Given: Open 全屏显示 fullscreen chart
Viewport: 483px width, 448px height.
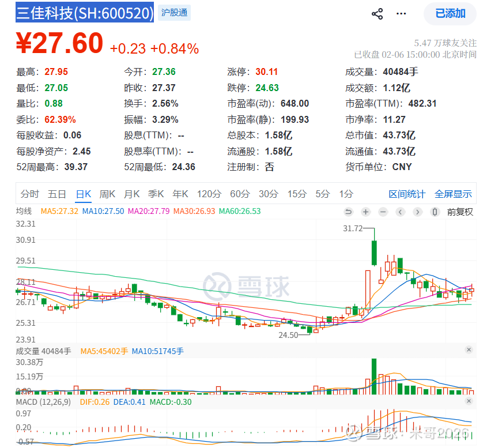Looking at the screenshot, I should 453,194.
